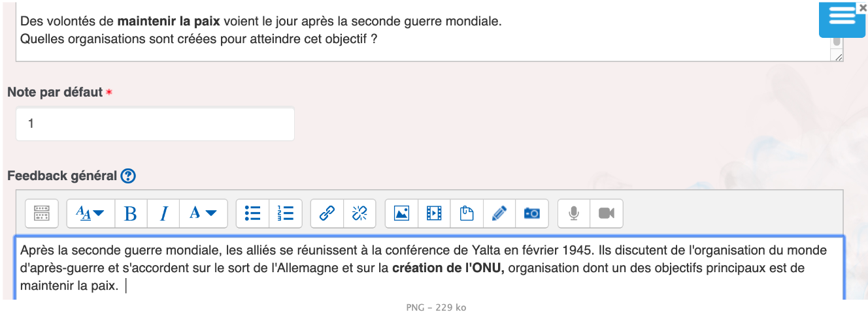
Task: Open the blue hamburger menu
Action: pos(842,17)
